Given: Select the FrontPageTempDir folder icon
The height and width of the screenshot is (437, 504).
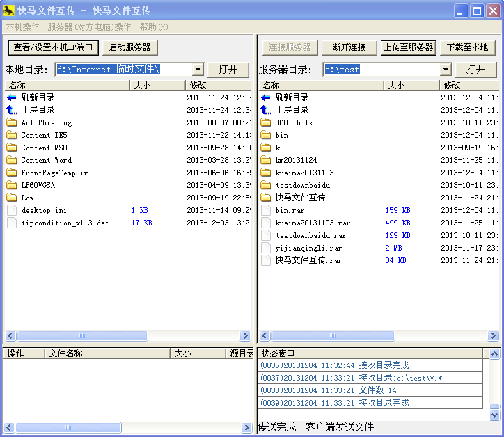Looking at the screenshot, I should pyautogui.click(x=11, y=173).
